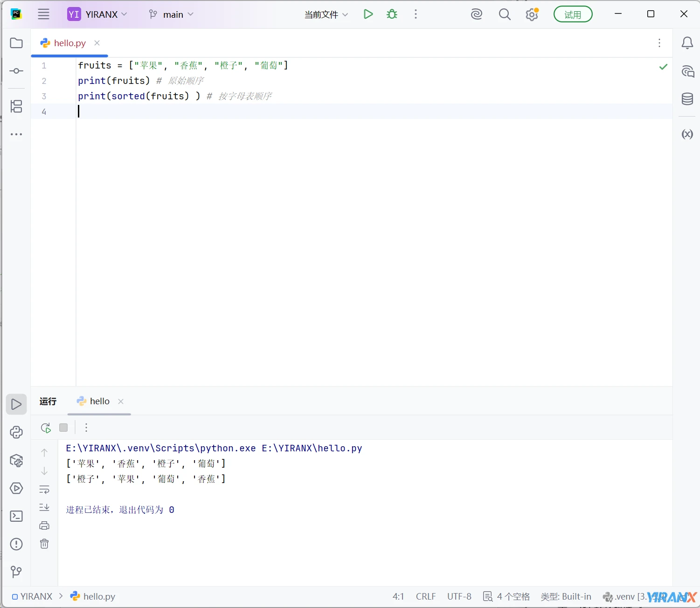Open IDE settings gear icon
Screen dimensions: 700x608
(x=532, y=14)
